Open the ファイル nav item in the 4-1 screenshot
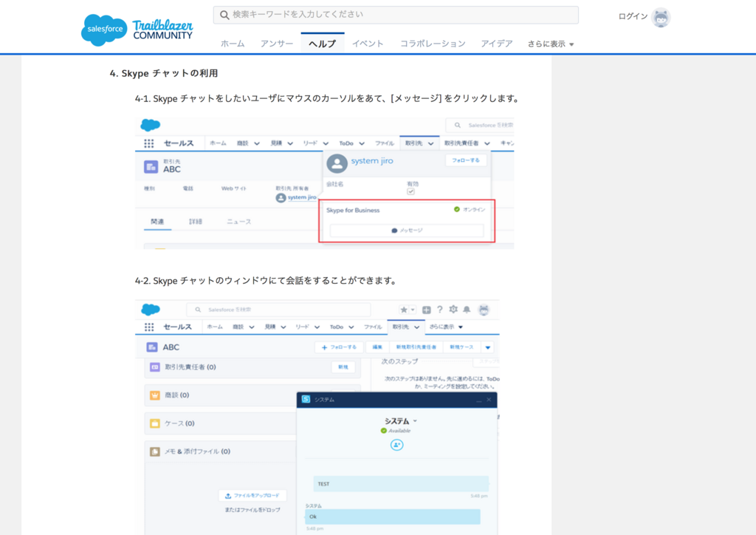 pos(384,143)
